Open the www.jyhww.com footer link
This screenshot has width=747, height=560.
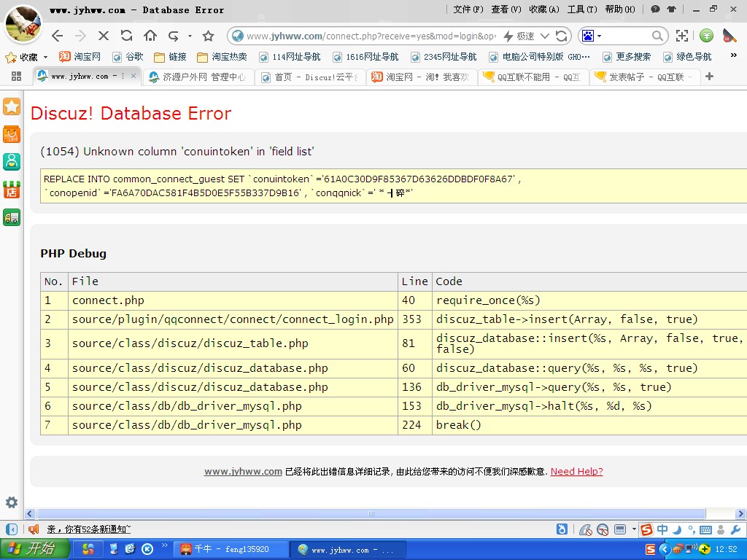pyautogui.click(x=243, y=472)
